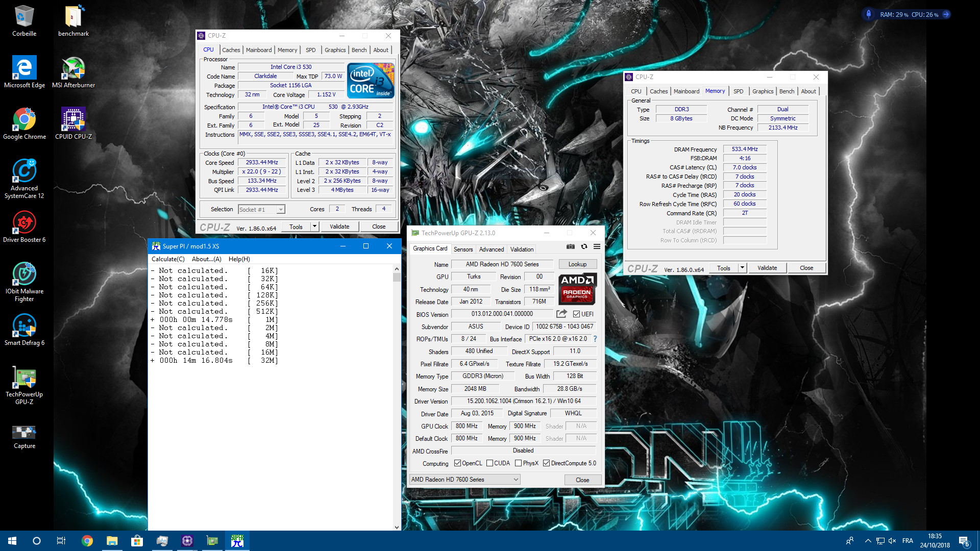The width and height of the screenshot is (980, 551).
Task: Click the muted volume tray icon
Action: 892,541
